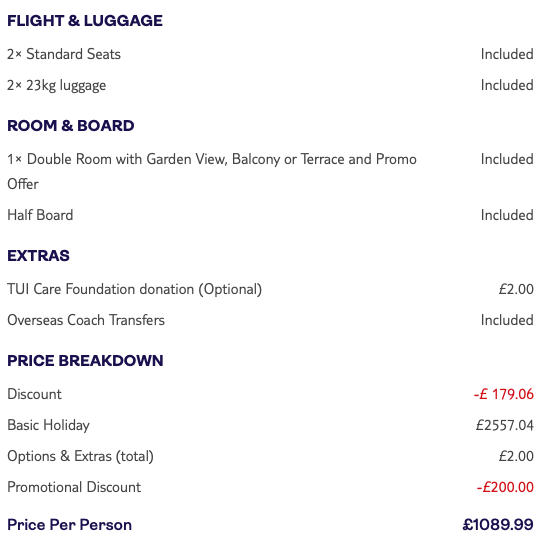Screen dimensions: 545x553
Task: Select the Basic Holiday £2557.04 amount
Action: (504, 425)
